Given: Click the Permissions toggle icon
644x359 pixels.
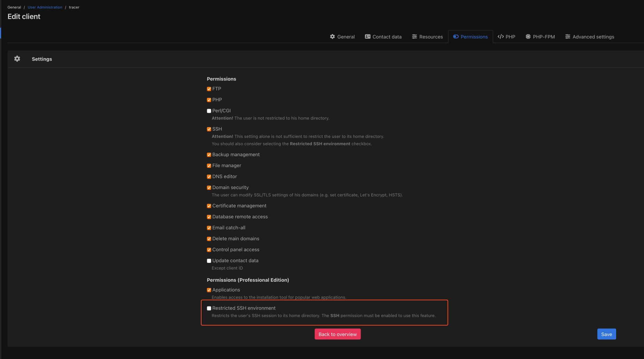Looking at the screenshot, I should (x=456, y=37).
